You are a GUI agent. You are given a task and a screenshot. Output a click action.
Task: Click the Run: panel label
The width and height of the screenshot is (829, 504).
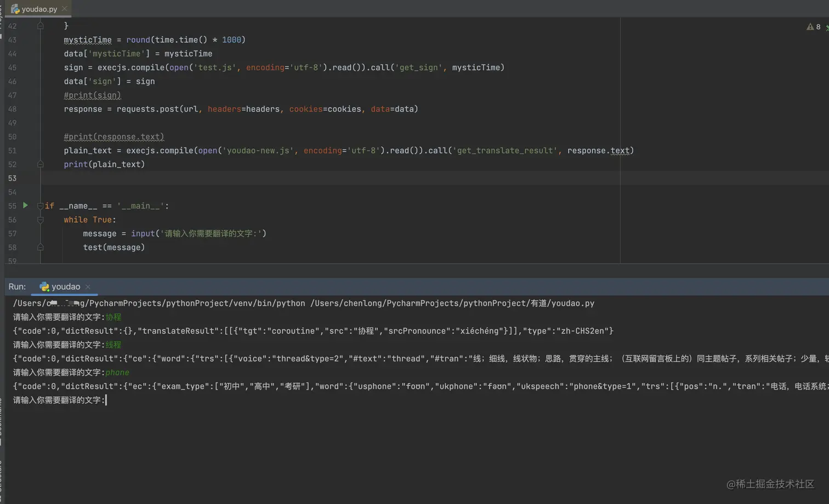coord(17,287)
